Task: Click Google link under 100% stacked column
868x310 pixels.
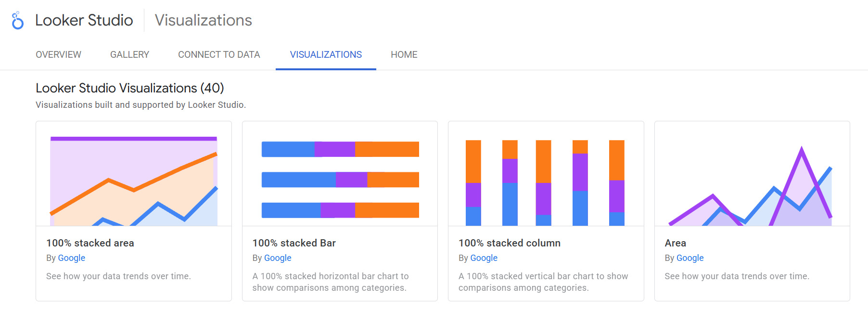Action: [x=484, y=258]
